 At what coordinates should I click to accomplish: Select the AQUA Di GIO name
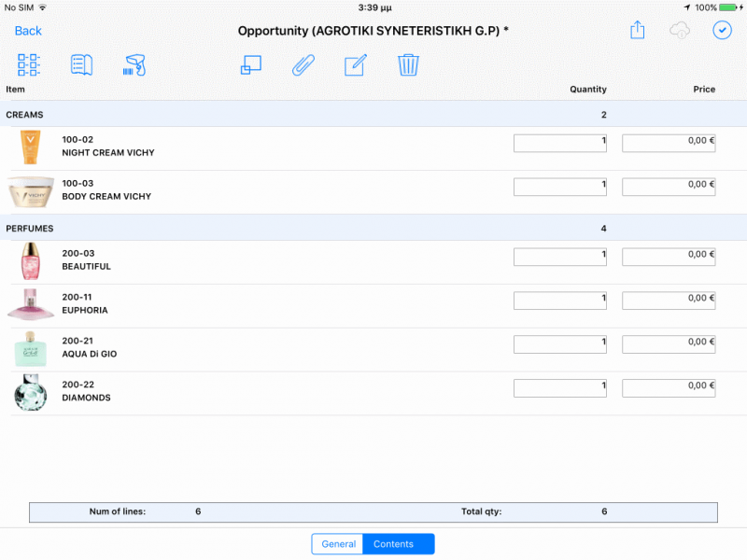[x=89, y=355]
